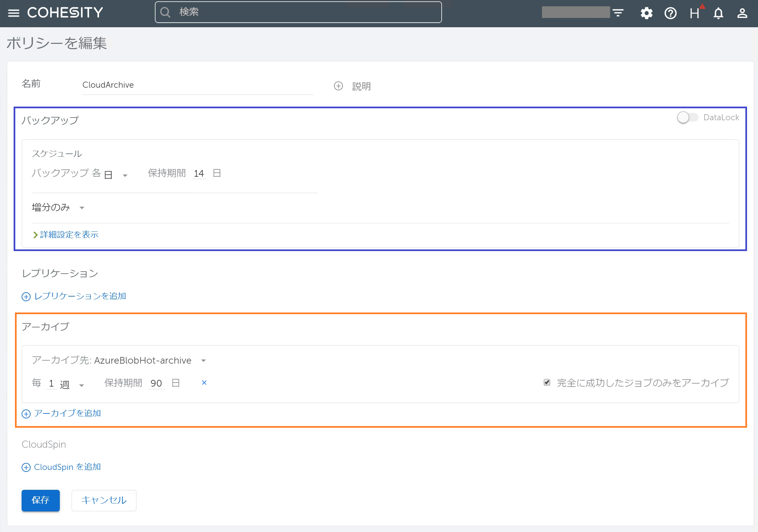758x532 pixels.
Task: Expand 詳細設定を表示 advanced settings
Action: pyautogui.click(x=66, y=235)
